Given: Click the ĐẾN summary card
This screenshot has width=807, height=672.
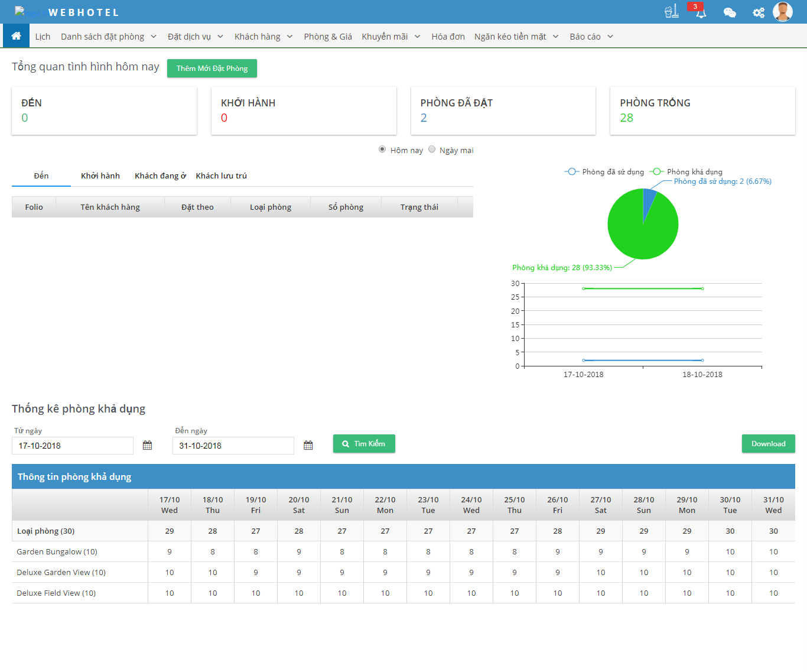Looking at the screenshot, I should [x=104, y=111].
